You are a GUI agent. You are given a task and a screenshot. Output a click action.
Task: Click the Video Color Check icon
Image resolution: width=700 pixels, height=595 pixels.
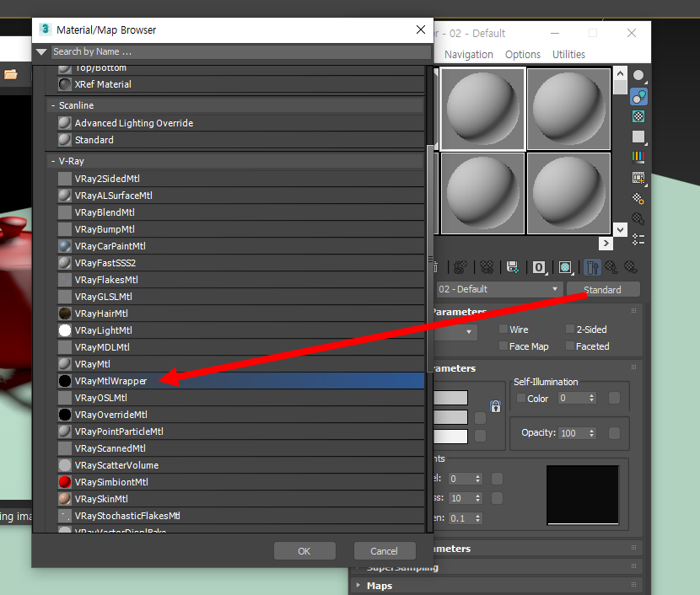click(638, 157)
